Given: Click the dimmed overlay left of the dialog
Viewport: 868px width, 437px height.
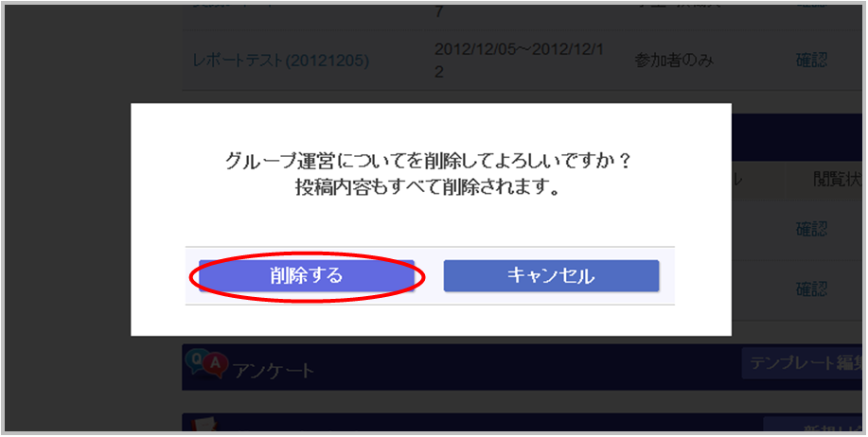Looking at the screenshot, I should (x=66, y=219).
